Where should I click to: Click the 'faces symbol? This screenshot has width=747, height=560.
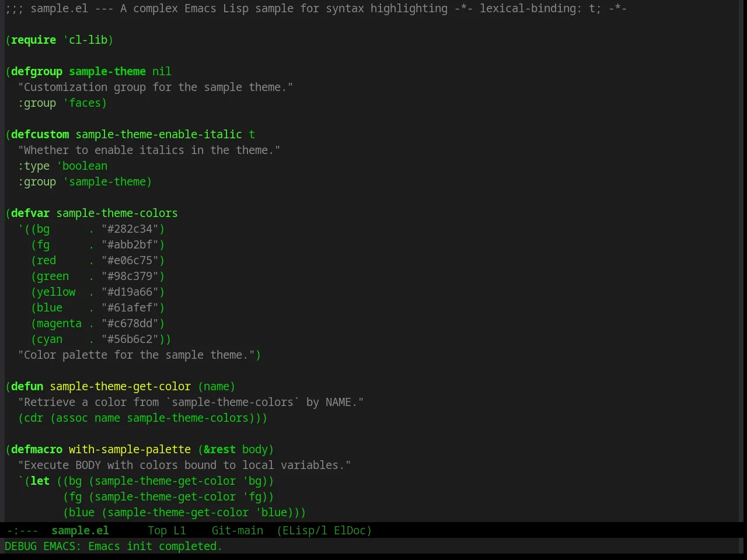point(82,103)
